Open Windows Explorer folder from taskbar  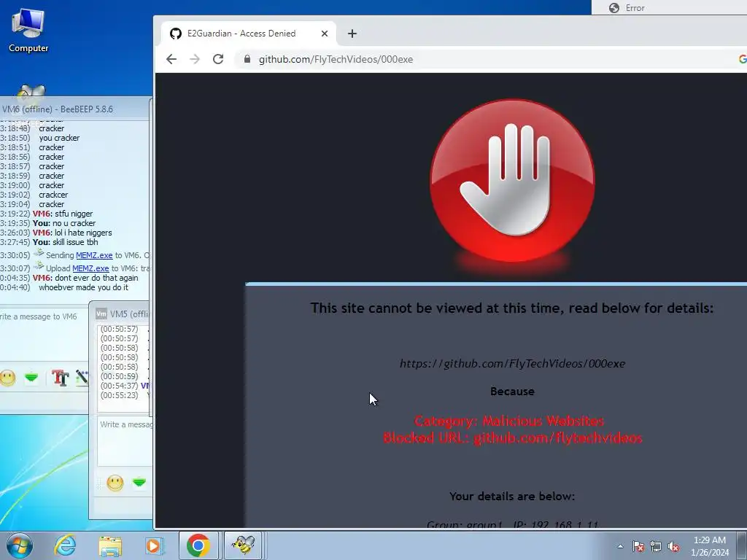click(110, 545)
